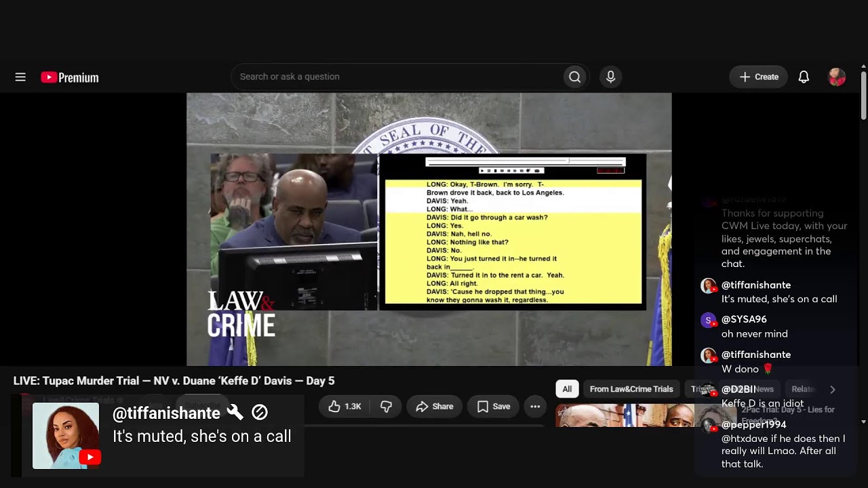The image size is (868, 488).
Task: Open the @D2Bll chat avatar
Action: click(708, 390)
